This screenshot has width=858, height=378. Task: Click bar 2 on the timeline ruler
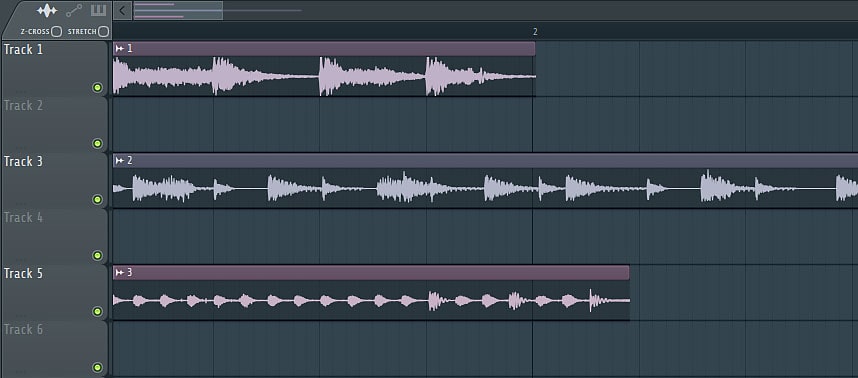[535, 32]
